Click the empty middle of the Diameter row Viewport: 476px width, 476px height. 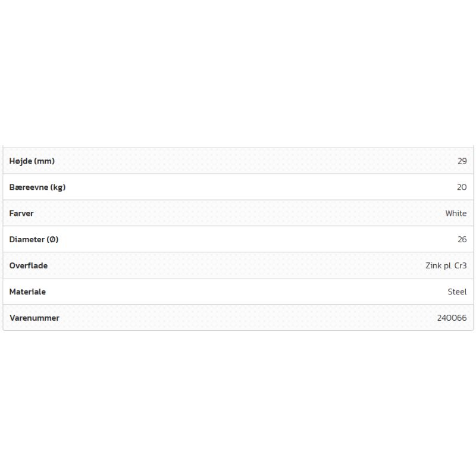238,240
